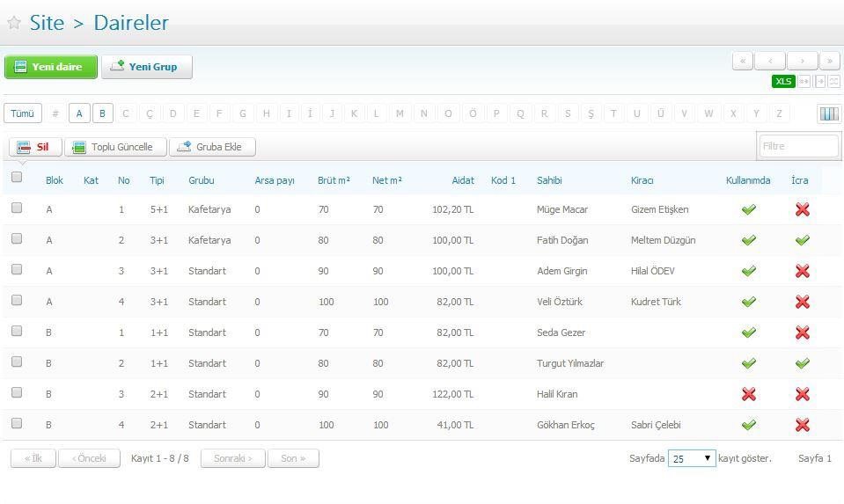Click the İcra red cross for Veli Öztürk
Image resolution: width=844 pixels, height=504 pixels.
point(802,302)
